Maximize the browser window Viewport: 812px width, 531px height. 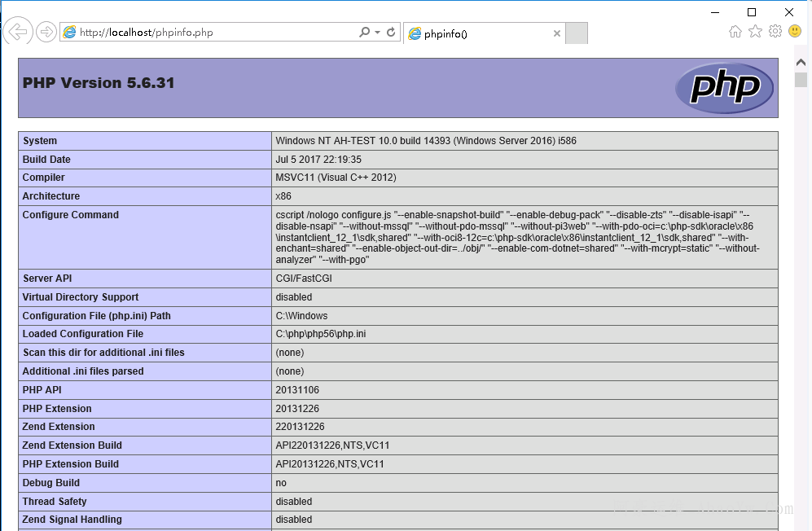tap(752, 11)
